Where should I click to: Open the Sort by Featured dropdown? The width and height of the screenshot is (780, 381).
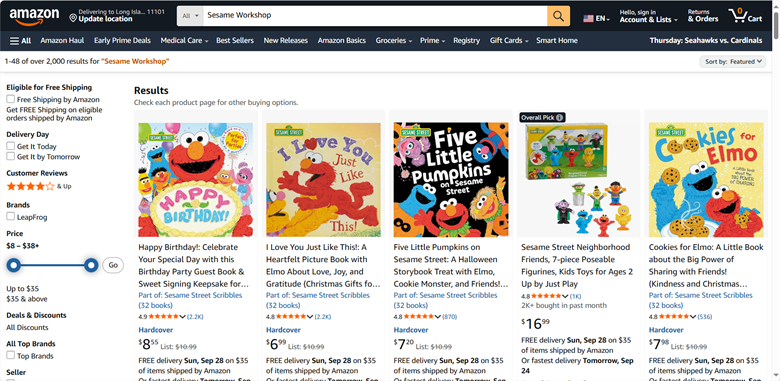click(x=732, y=62)
